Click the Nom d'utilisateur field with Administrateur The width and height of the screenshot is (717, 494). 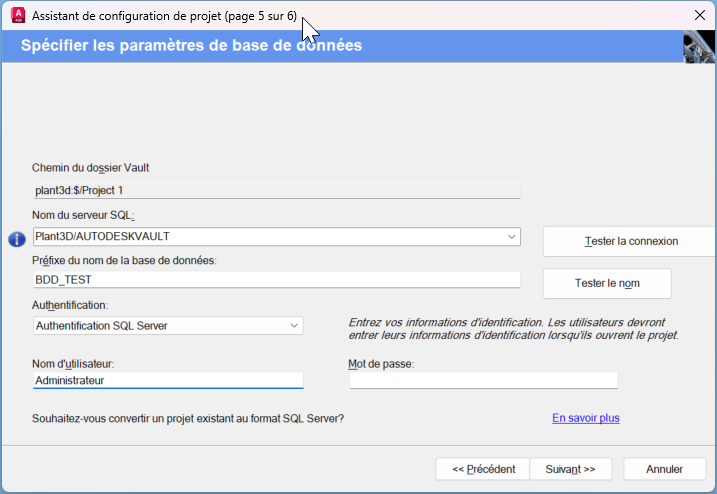tap(168, 381)
